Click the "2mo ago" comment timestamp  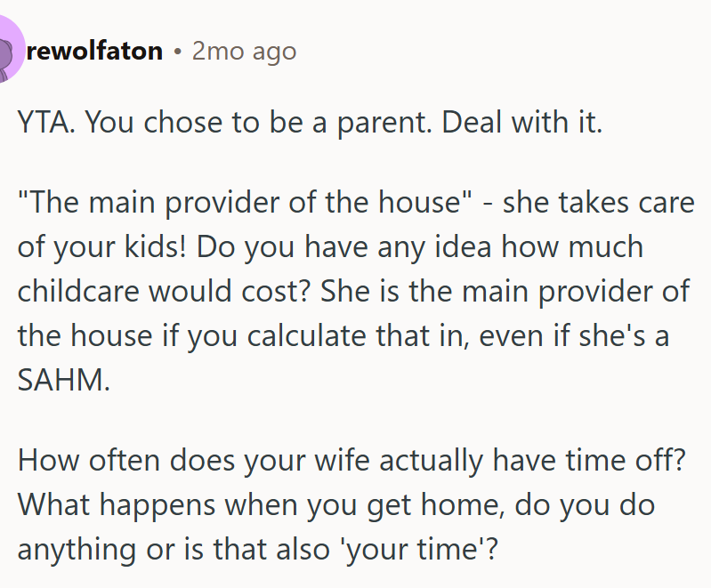point(244,52)
